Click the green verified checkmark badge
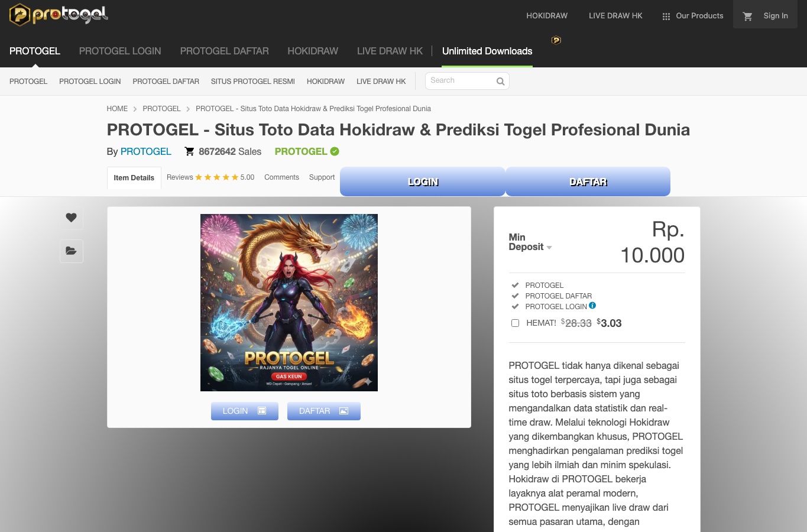 (x=335, y=151)
